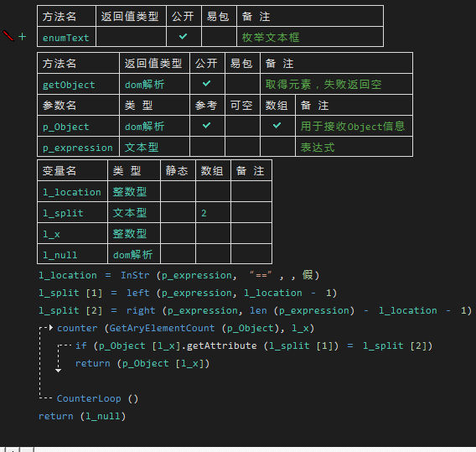
Task: Toggle the 参考 cell for p_expression
Action: tap(207, 147)
